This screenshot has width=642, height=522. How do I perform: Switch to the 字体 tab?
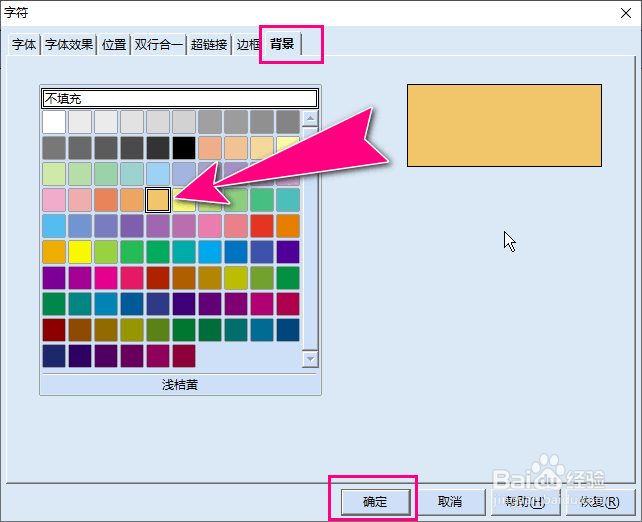[24, 44]
